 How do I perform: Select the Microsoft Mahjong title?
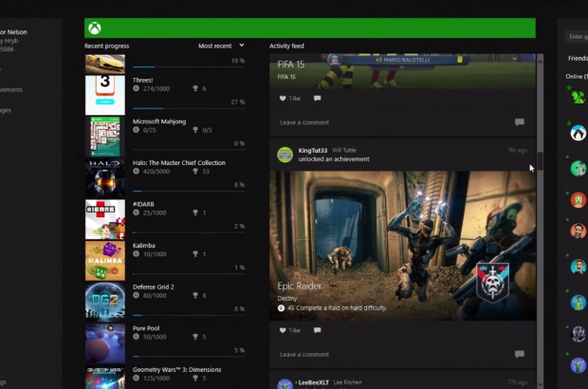tap(159, 121)
